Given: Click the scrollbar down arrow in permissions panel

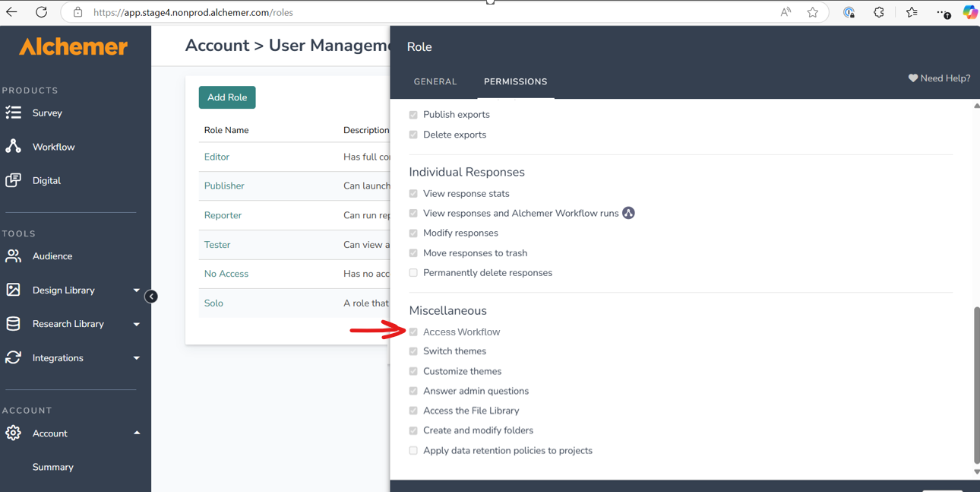Looking at the screenshot, I should click(x=976, y=472).
